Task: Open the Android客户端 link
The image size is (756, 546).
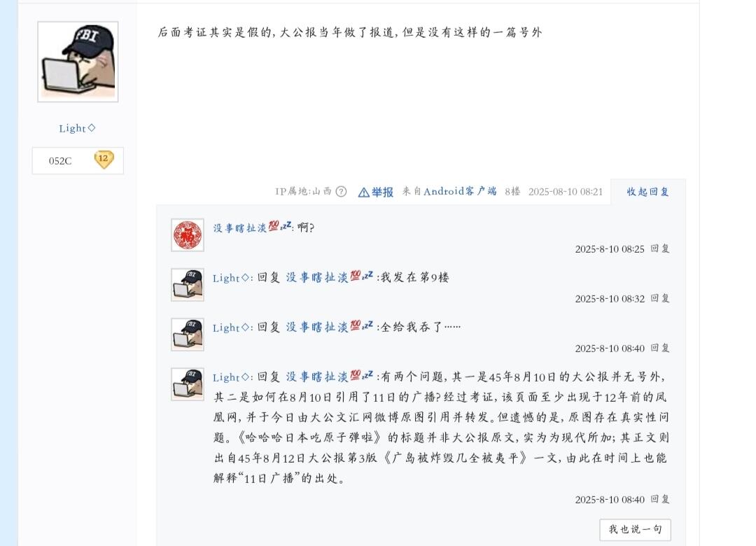Action: tap(460, 192)
